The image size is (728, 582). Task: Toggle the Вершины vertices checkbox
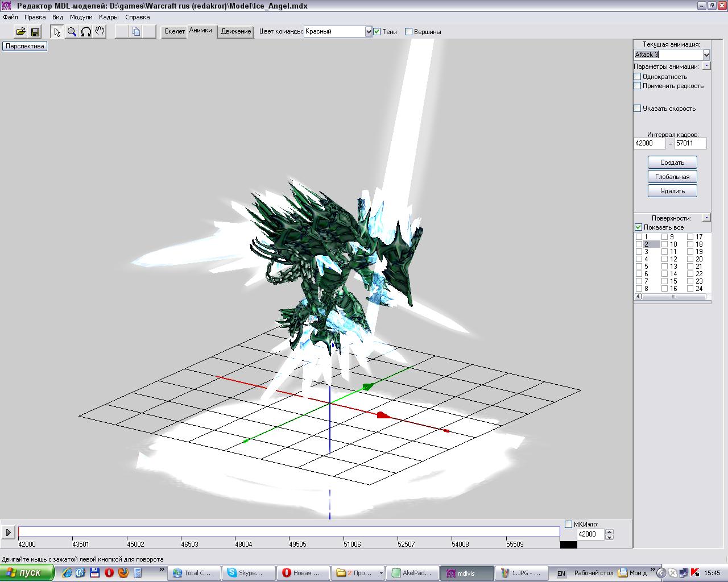click(x=408, y=32)
